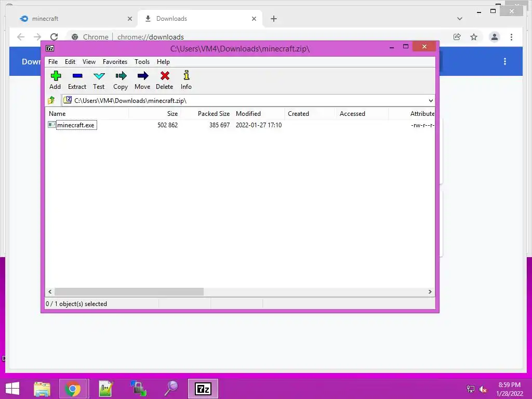Viewport: 532px width, 399px height.
Task: Sort by the Modified column header
Action: (x=259, y=114)
